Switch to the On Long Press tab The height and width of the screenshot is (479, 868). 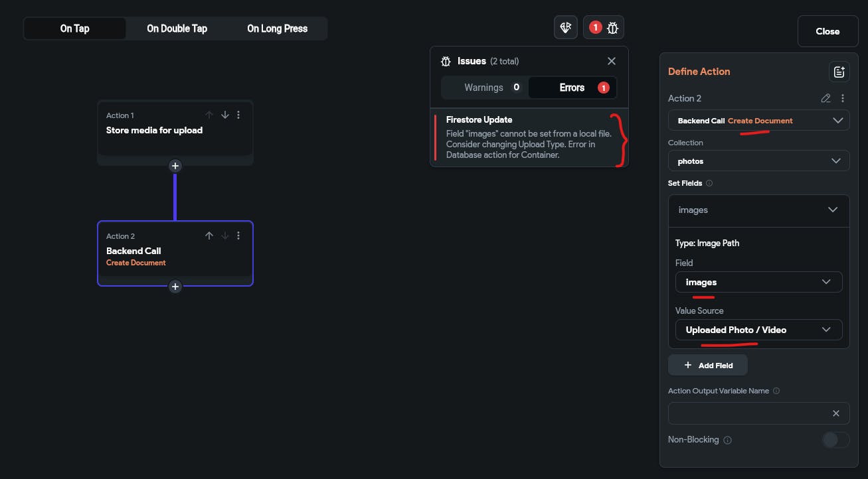(277, 29)
